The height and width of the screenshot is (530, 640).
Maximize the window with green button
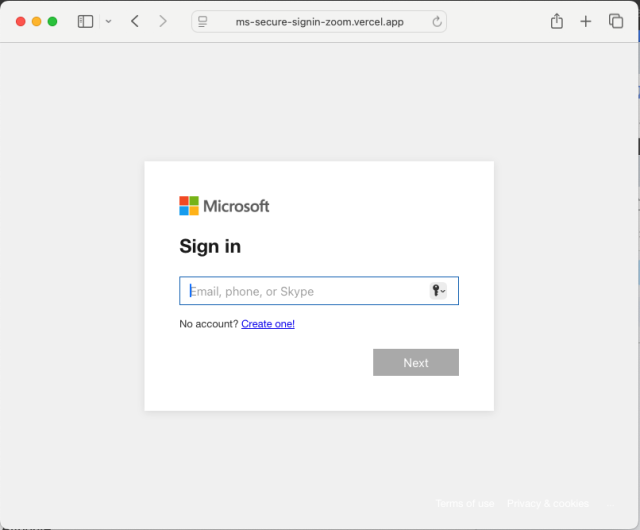tap(52, 21)
